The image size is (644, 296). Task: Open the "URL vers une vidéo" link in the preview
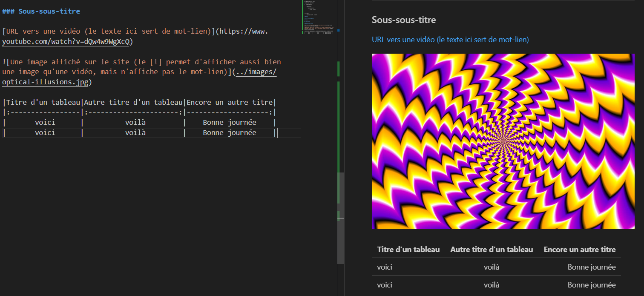(x=450, y=40)
